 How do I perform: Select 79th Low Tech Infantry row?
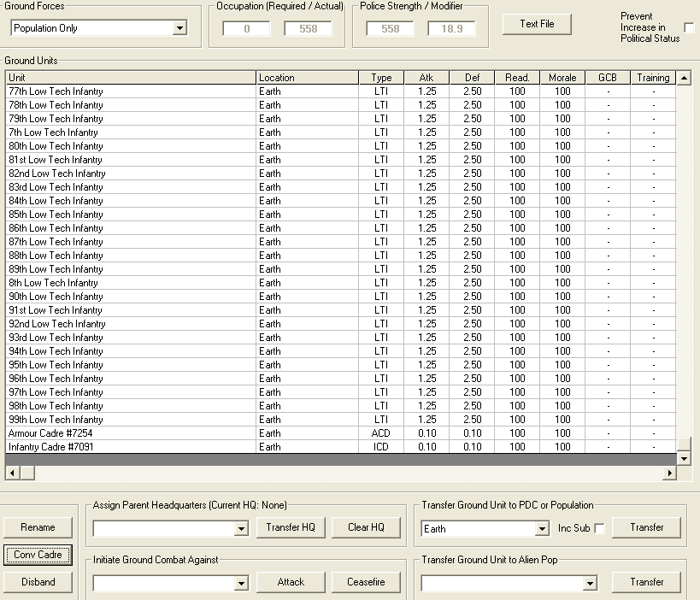click(341, 119)
